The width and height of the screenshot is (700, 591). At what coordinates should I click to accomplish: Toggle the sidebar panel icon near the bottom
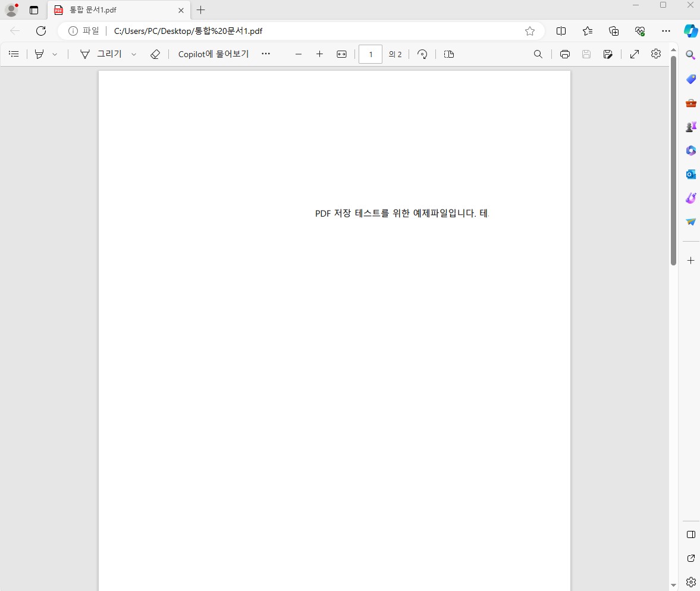coord(690,534)
